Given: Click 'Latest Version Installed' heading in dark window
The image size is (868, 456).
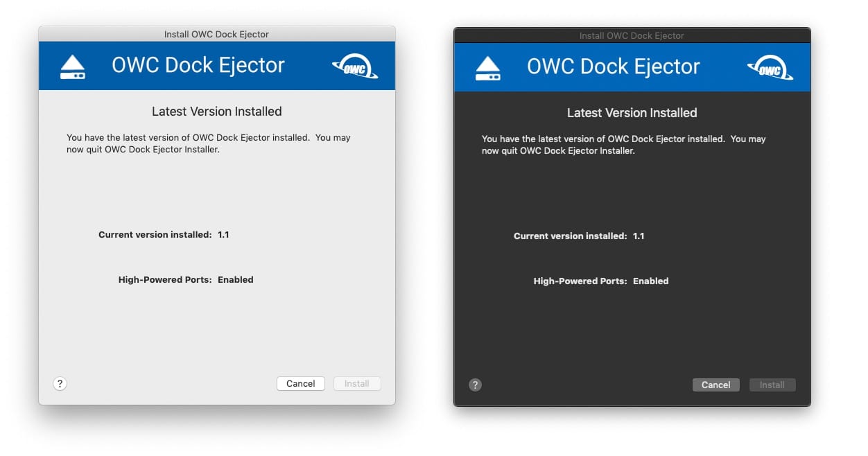Looking at the screenshot, I should coord(632,113).
